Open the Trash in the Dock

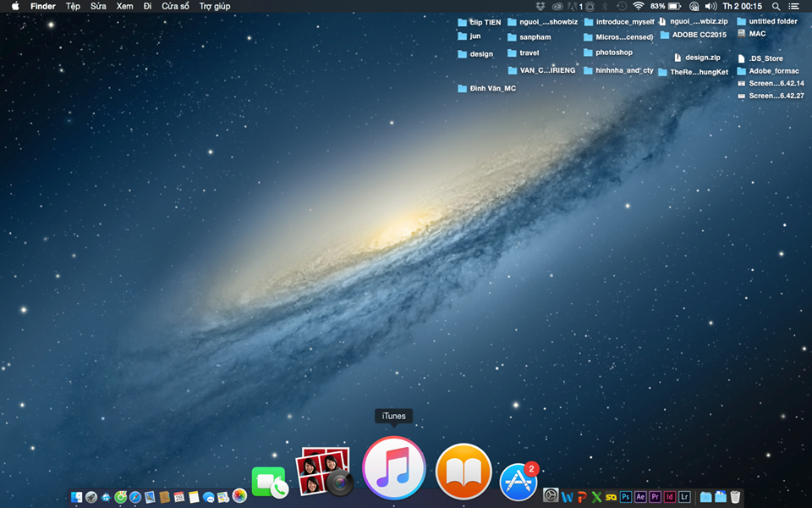click(x=735, y=497)
